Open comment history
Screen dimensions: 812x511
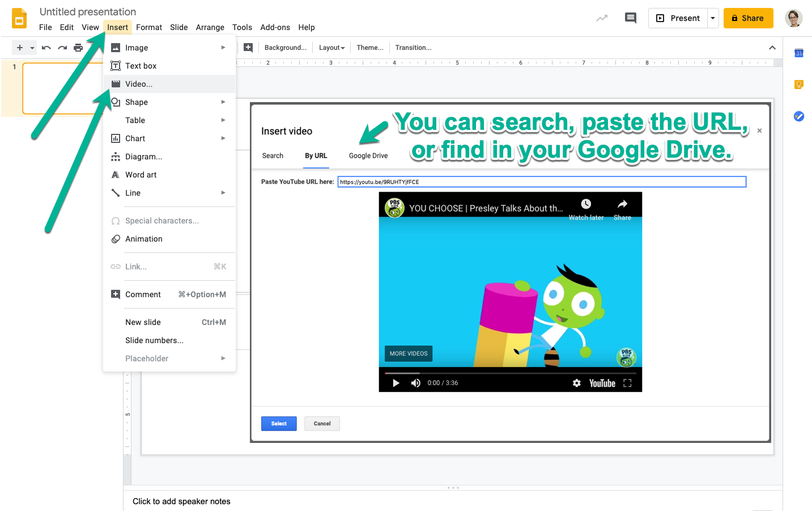click(630, 18)
